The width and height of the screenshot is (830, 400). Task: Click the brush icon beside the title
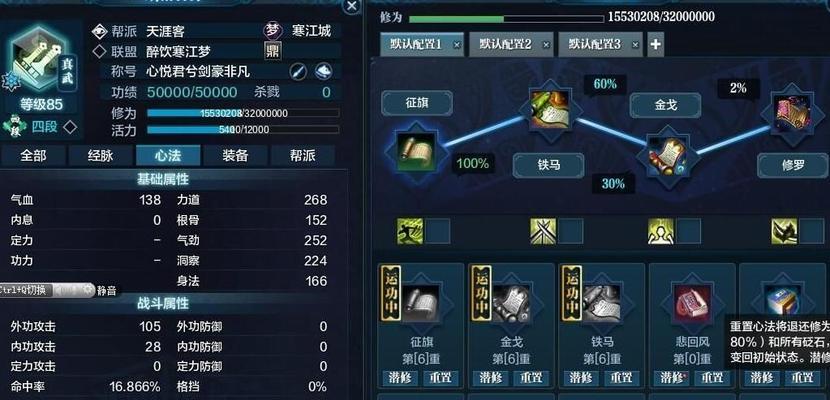298,71
